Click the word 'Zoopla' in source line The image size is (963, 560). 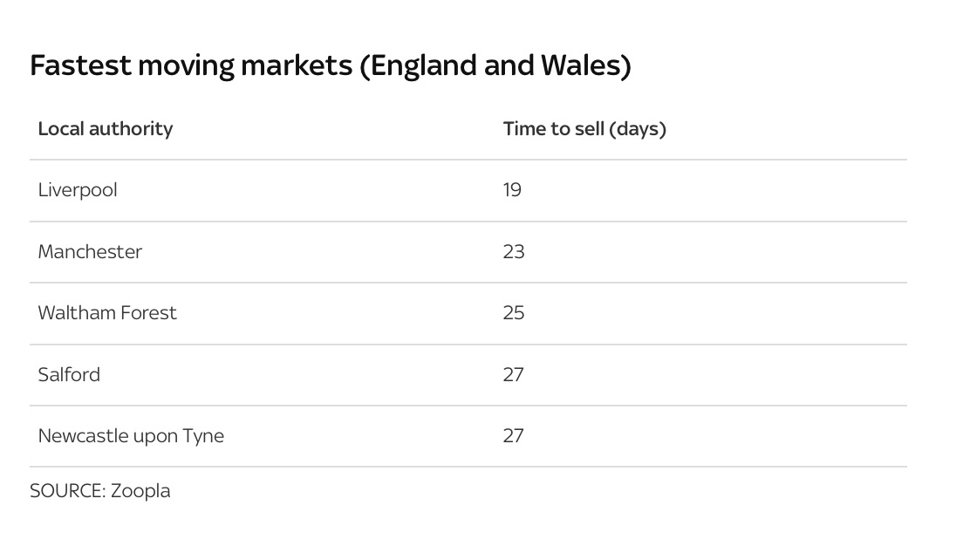click(140, 491)
